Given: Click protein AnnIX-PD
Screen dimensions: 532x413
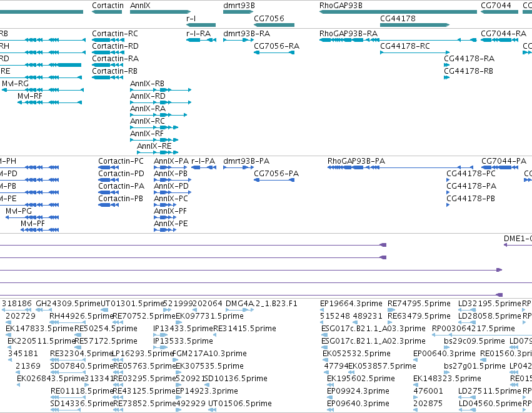Looking at the screenshot, I should (171, 186).
